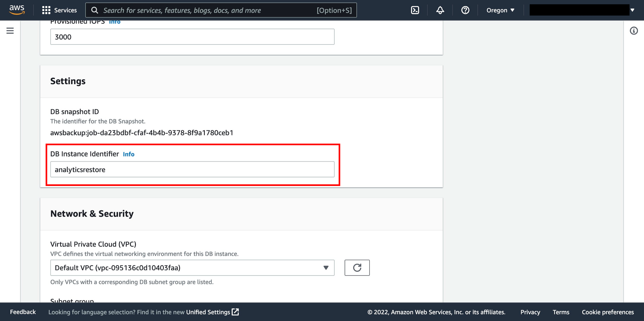Open Feedback in footer

coord(23,312)
